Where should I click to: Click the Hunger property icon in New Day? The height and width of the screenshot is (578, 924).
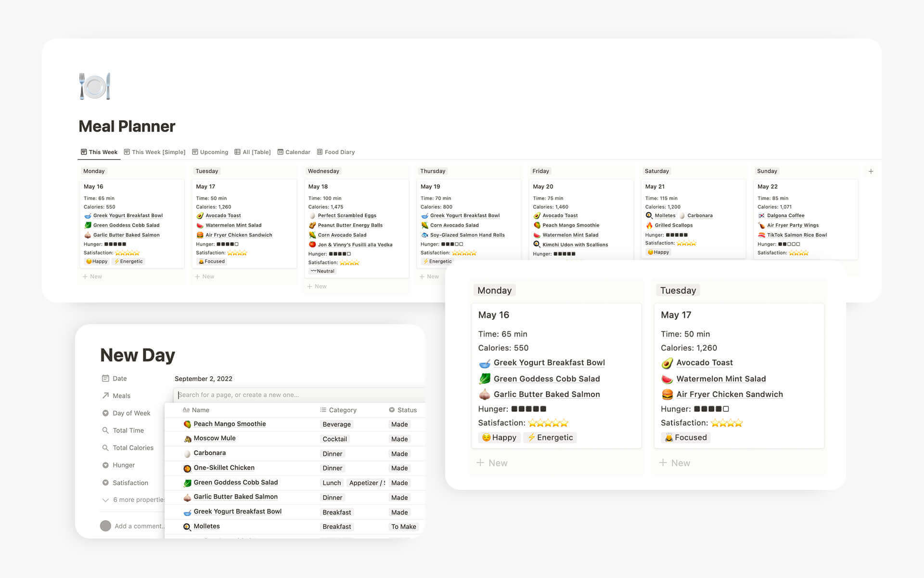pyautogui.click(x=105, y=465)
